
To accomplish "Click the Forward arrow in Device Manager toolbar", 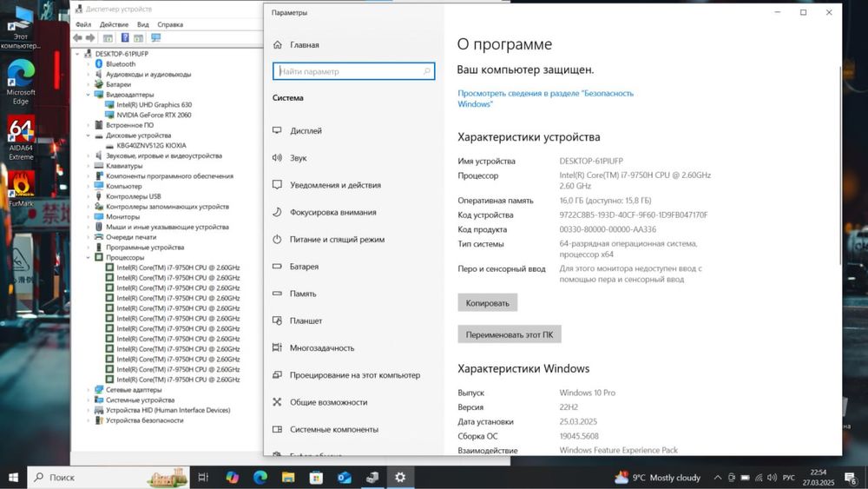I will pos(90,37).
